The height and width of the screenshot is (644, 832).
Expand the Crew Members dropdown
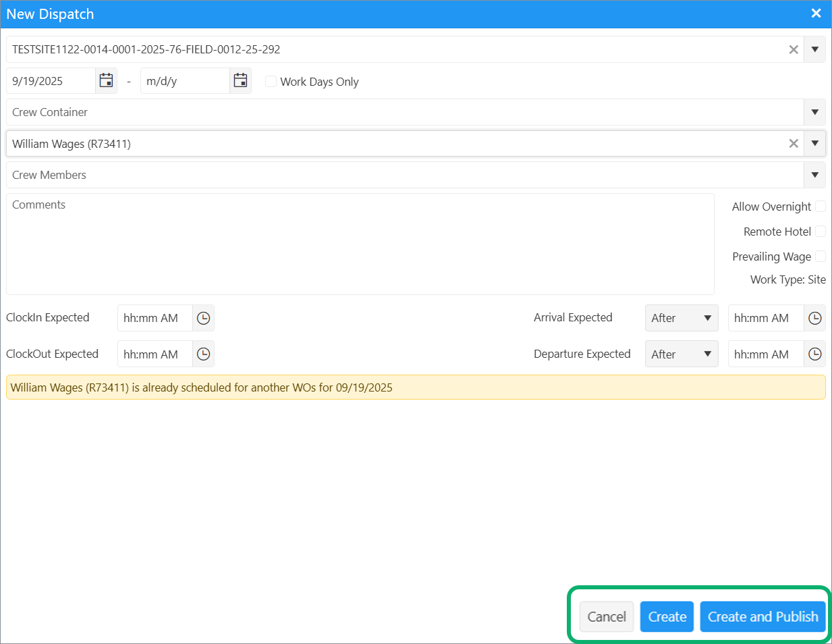pyautogui.click(x=814, y=175)
